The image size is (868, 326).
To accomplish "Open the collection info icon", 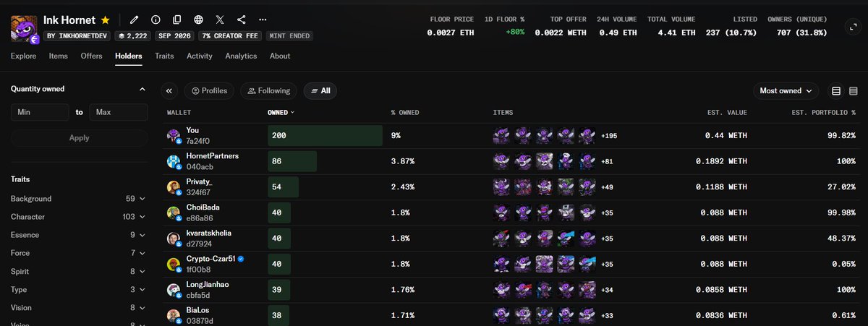I will click(x=156, y=20).
